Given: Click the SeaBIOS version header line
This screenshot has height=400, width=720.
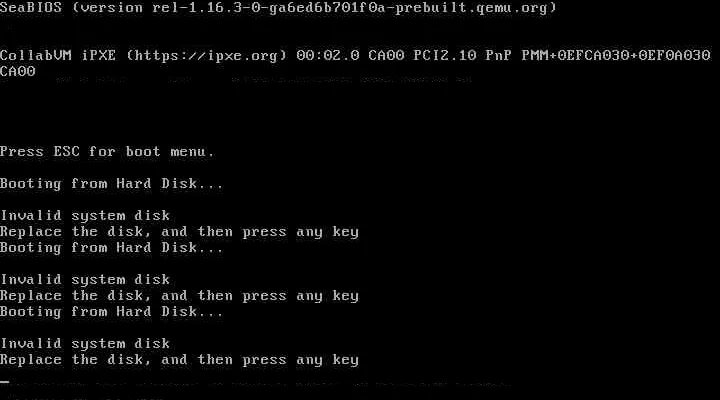Looking at the screenshot, I should (278, 8).
